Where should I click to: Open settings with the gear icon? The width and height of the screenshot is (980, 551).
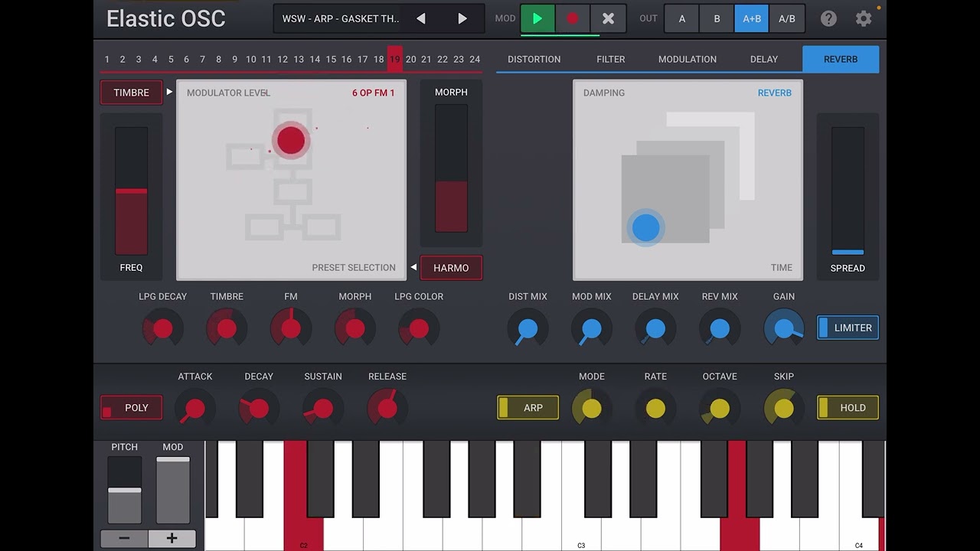point(864,18)
